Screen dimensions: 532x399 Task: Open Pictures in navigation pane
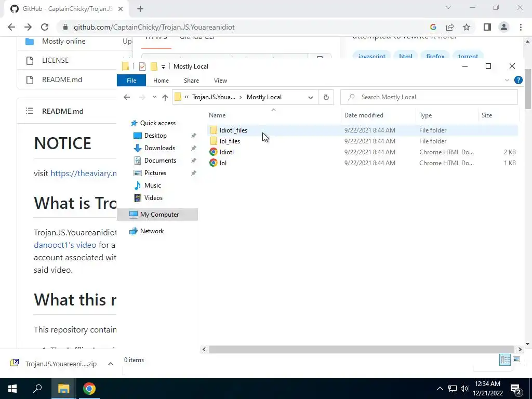click(x=155, y=173)
